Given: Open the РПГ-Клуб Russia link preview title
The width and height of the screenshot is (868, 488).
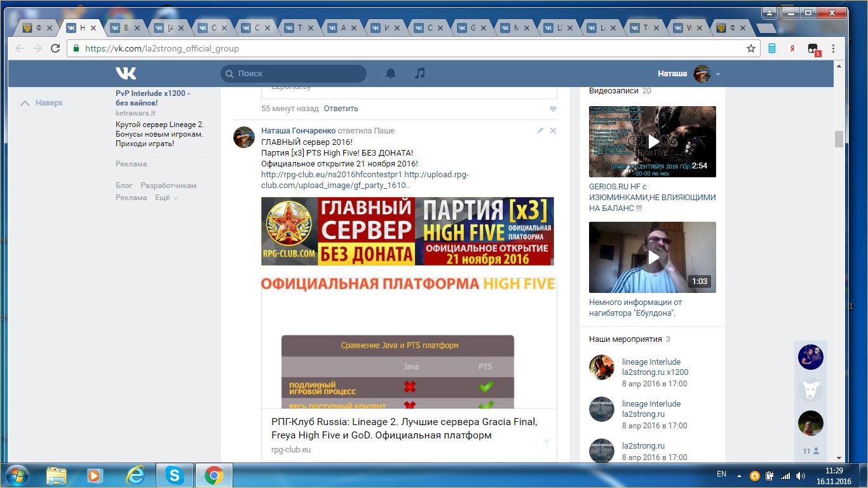Looking at the screenshot, I should [404, 428].
